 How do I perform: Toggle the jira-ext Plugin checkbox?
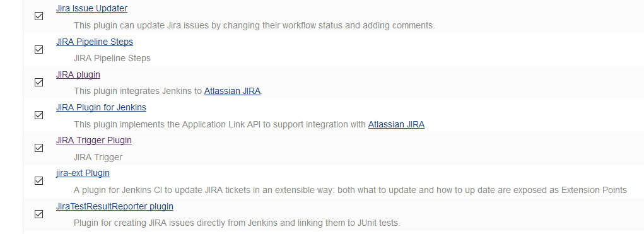(x=38, y=181)
